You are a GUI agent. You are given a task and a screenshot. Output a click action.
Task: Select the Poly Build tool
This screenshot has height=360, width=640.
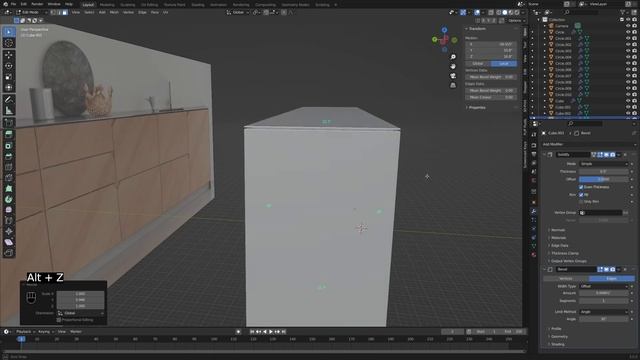[x=9, y=189]
